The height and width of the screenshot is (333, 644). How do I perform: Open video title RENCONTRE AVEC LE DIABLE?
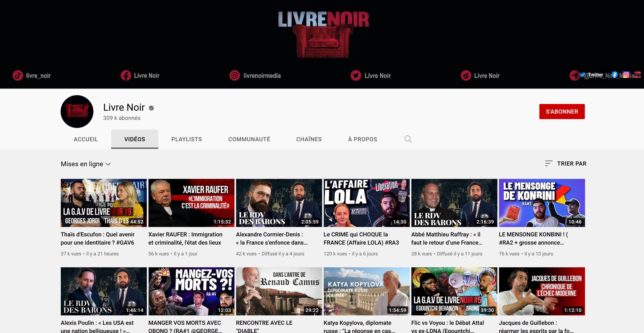(264, 326)
